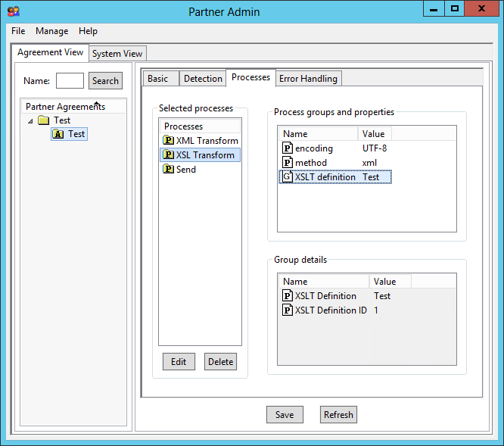
Task: Collapse the Partner Agreements panel arrow
Action: click(96, 103)
